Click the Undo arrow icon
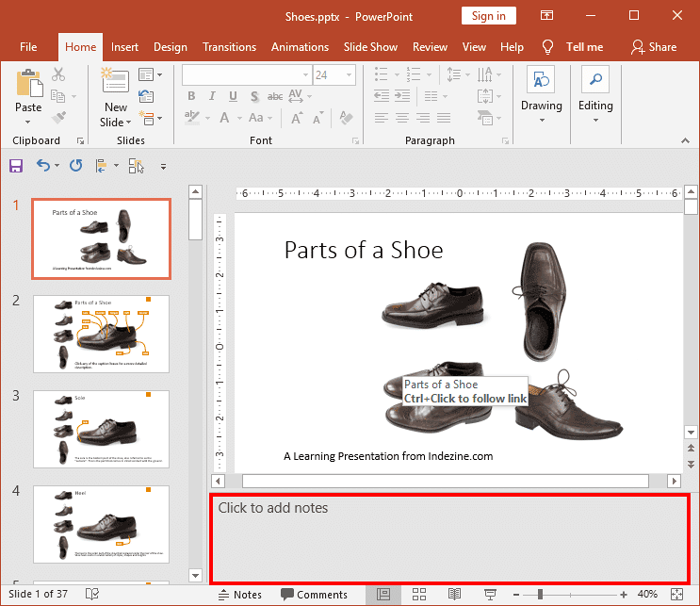Screen dimensions: 700x606 click(x=42, y=166)
